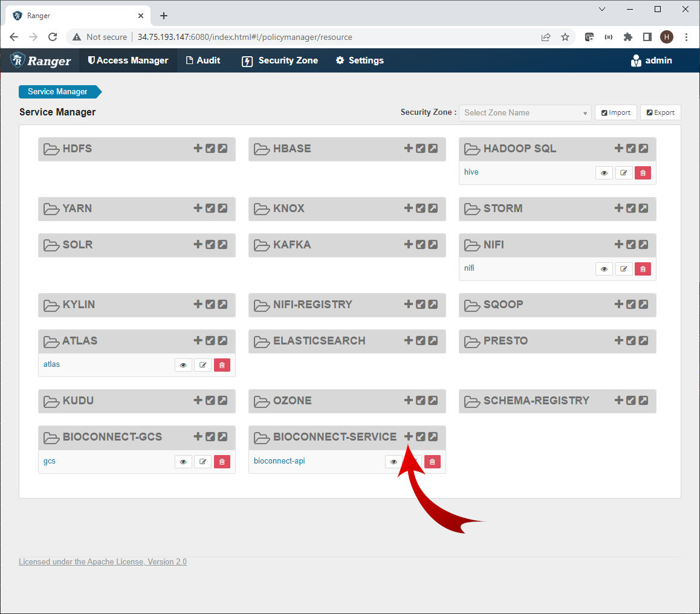Click the Ranger logo in the top bar
700x614 pixels.
pyautogui.click(x=40, y=60)
